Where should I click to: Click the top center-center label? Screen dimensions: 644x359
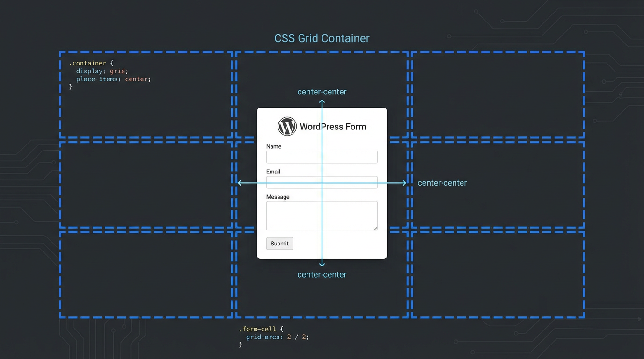[x=322, y=92]
